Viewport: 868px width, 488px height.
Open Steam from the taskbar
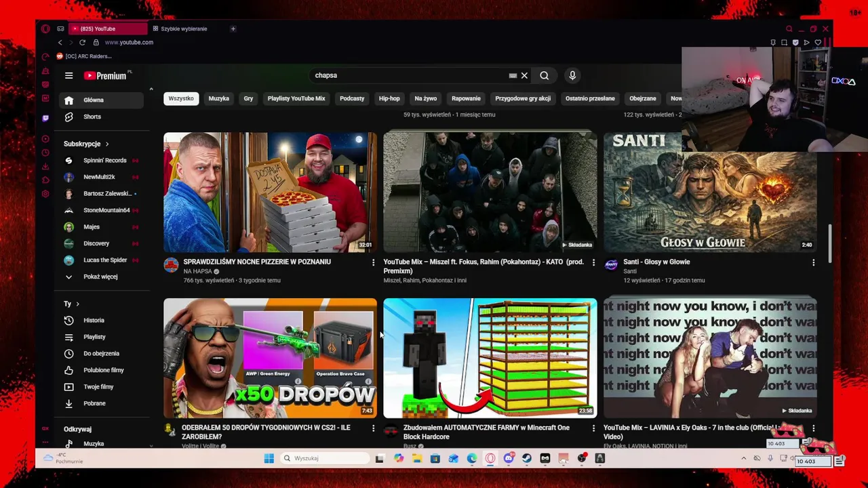click(x=527, y=459)
